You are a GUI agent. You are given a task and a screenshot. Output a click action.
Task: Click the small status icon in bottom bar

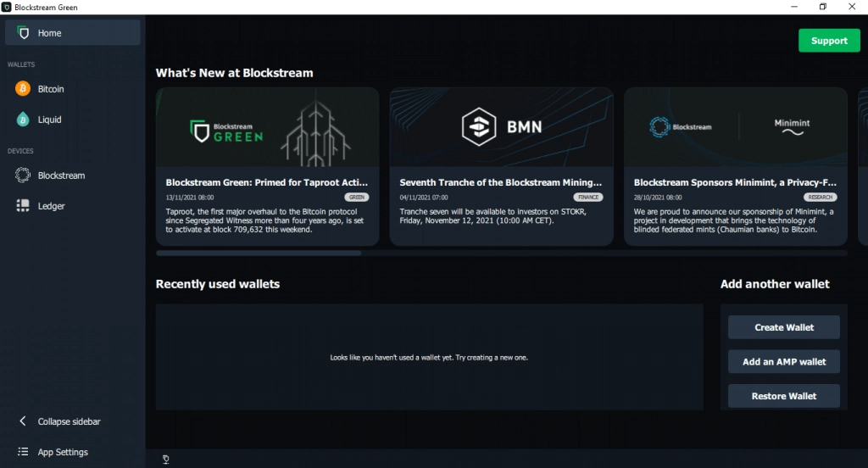165,460
